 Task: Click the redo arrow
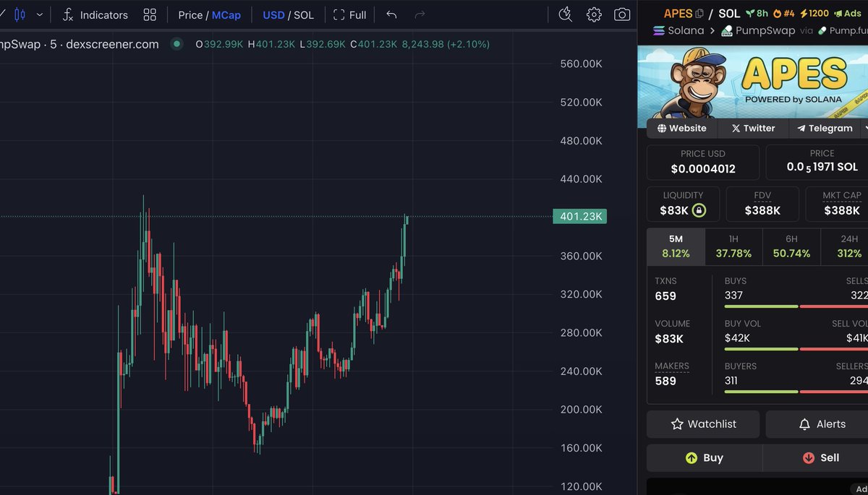[420, 14]
